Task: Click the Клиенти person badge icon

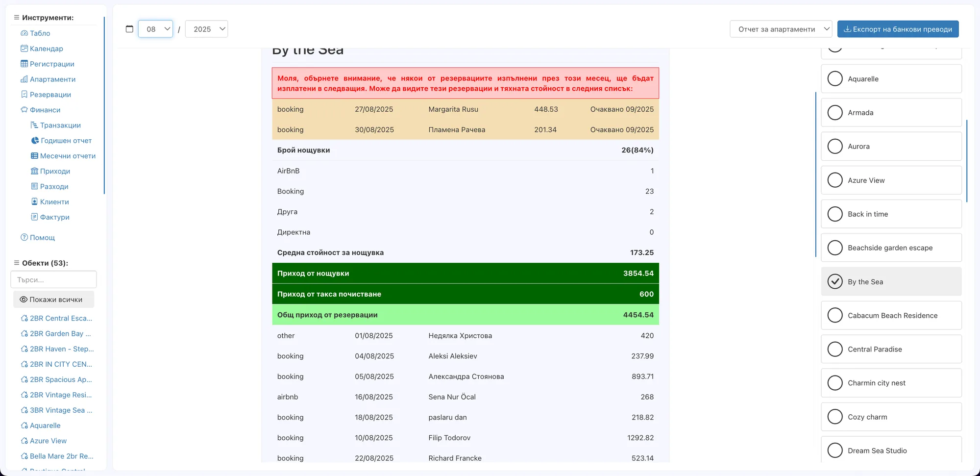Action: pos(34,201)
